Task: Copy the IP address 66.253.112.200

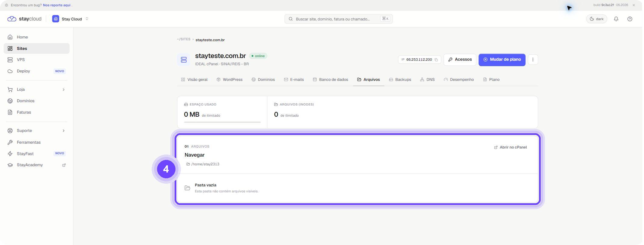Action: [x=436, y=60]
